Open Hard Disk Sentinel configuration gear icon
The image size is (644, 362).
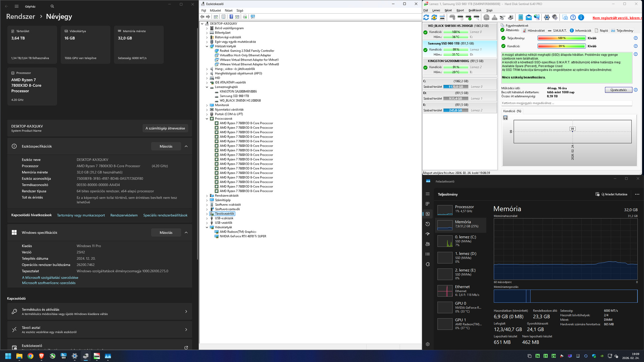pyautogui.click(x=547, y=17)
